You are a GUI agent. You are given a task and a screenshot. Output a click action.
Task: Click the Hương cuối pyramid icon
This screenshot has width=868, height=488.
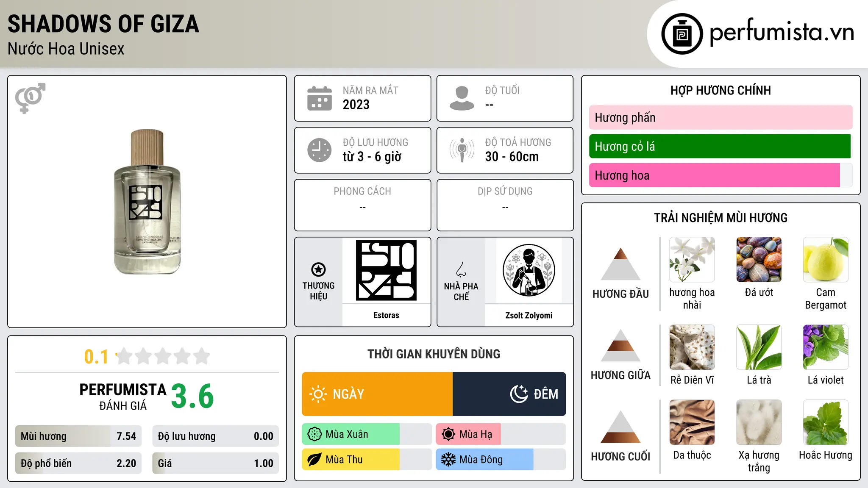[x=620, y=427]
